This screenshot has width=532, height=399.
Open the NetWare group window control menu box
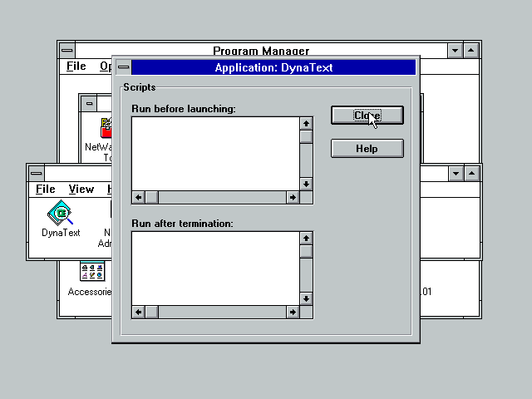click(89, 103)
